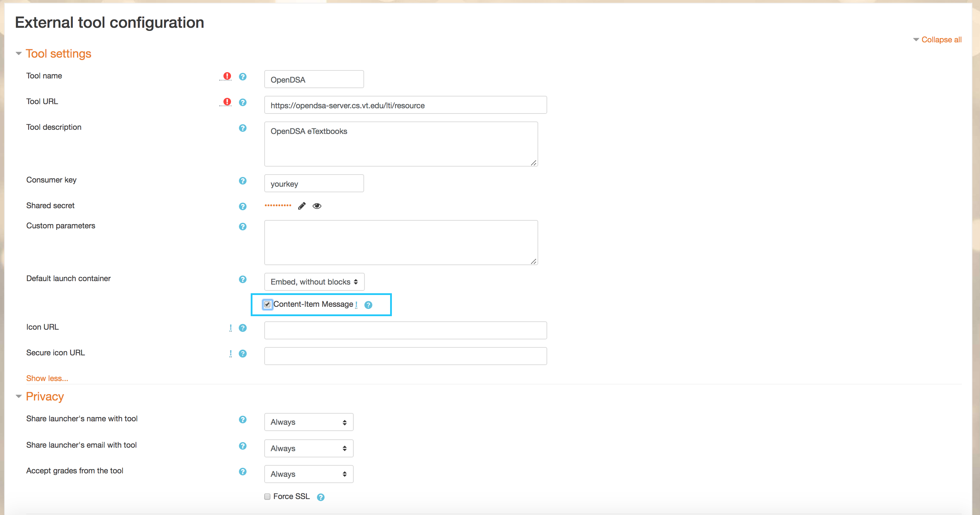Click the Tool URL input field
This screenshot has height=515, width=980.
[405, 105]
